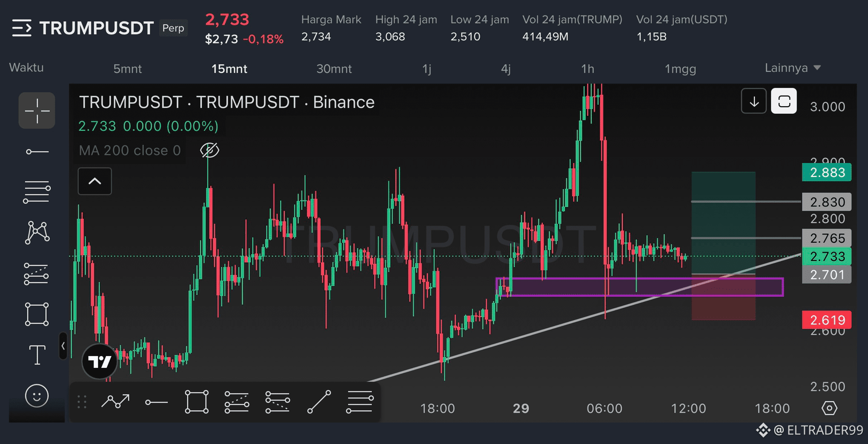
Task: Click the High 24 jam value 3,068
Action: click(x=390, y=37)
